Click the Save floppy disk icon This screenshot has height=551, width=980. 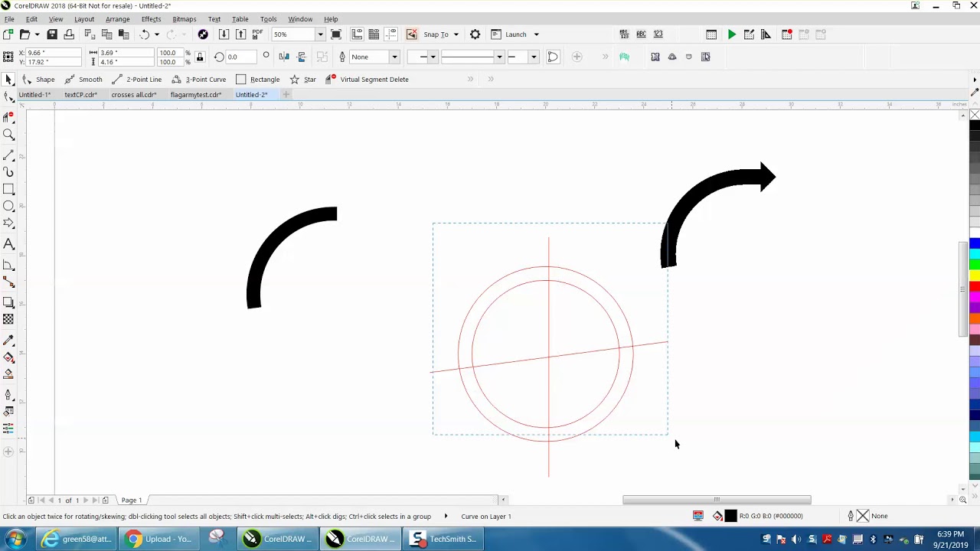click(x=52, y=34)
